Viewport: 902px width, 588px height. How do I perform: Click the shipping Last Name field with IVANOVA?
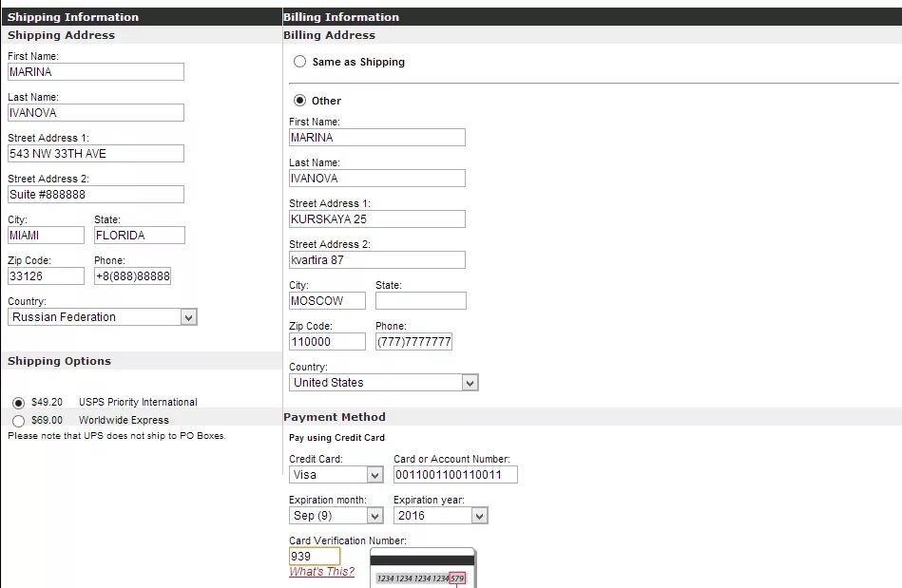tap(96, 113)
